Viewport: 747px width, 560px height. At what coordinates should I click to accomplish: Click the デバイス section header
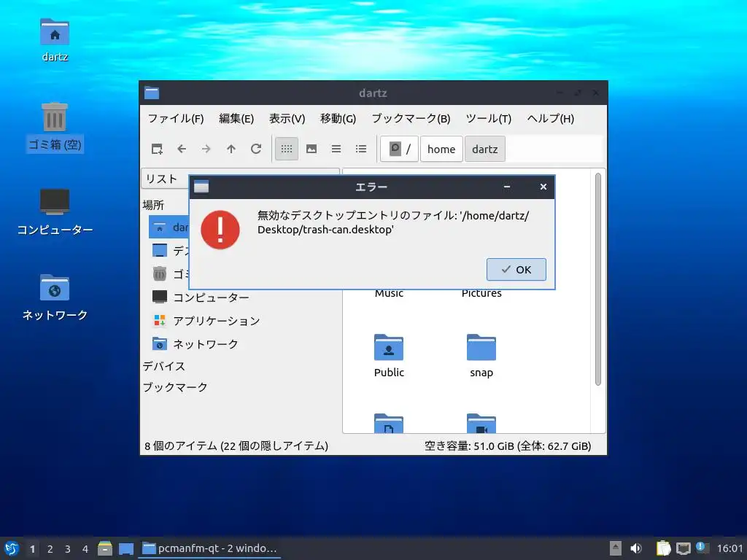tap(164, 366)
